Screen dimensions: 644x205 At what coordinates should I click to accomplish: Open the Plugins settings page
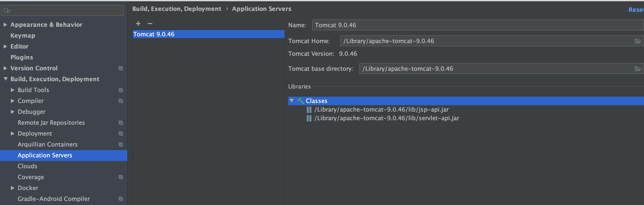click(22, 57)
